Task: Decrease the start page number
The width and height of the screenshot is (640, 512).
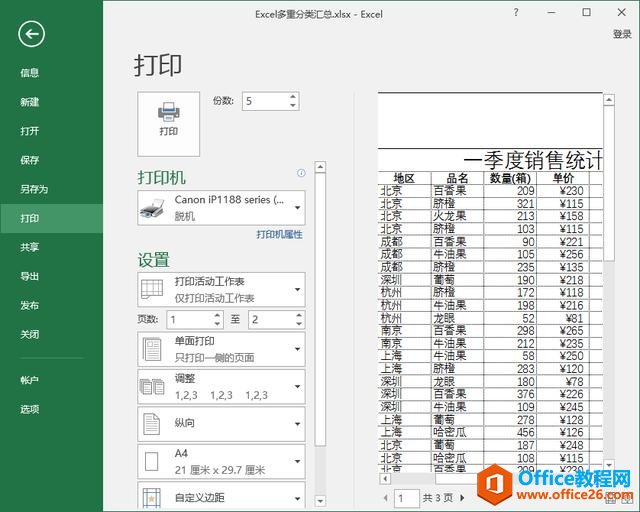Action: 218,324
